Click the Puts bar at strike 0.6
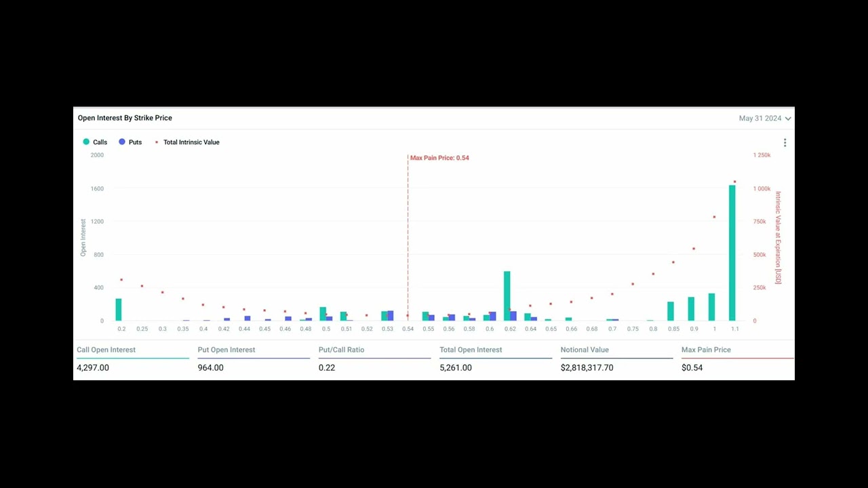Image resolution: width=868 pixels, height=488 pixels. (x=493, y=316)
